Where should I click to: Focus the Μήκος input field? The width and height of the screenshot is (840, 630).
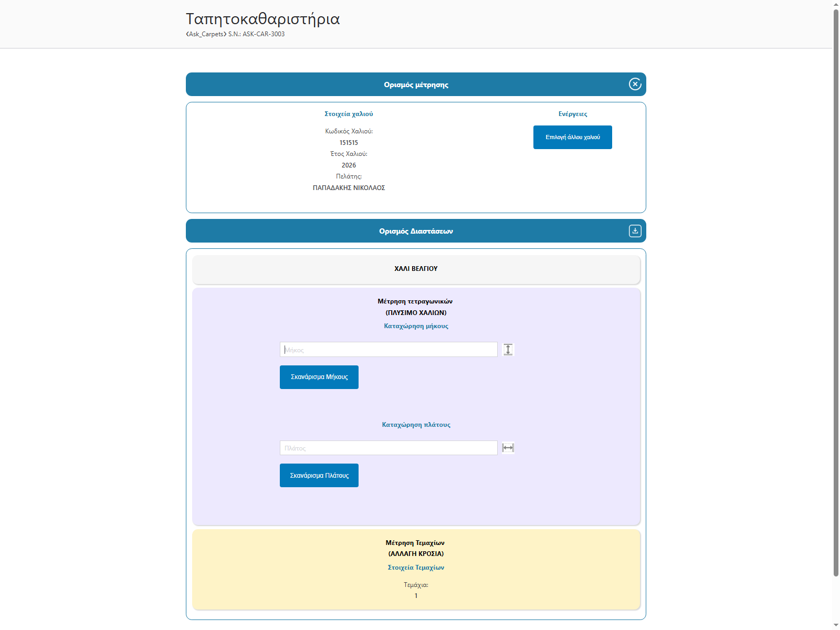pos(388,350)
